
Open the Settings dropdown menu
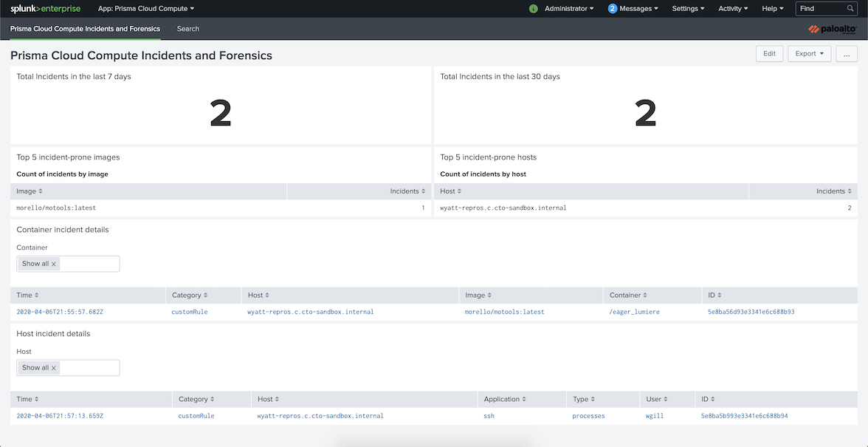[688, 9]
